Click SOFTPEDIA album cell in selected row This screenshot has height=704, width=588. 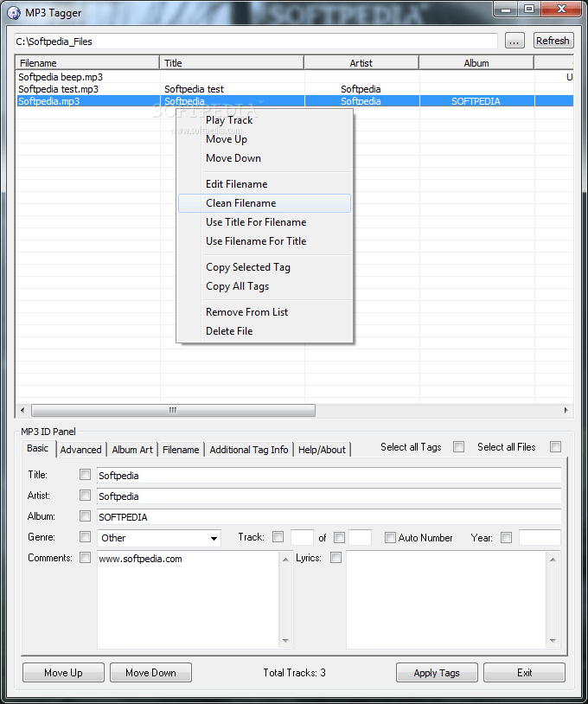click(476, 101)
